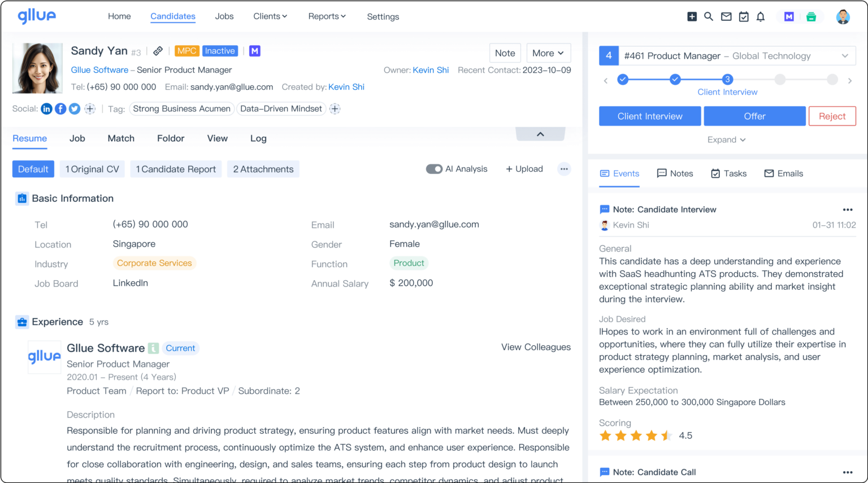Click the green archive box icon
This screenshot has height=483, width=868.
point(811,17)
